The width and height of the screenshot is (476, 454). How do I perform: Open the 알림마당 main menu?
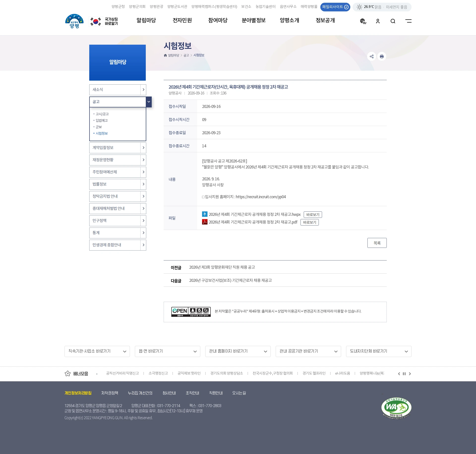146,20
